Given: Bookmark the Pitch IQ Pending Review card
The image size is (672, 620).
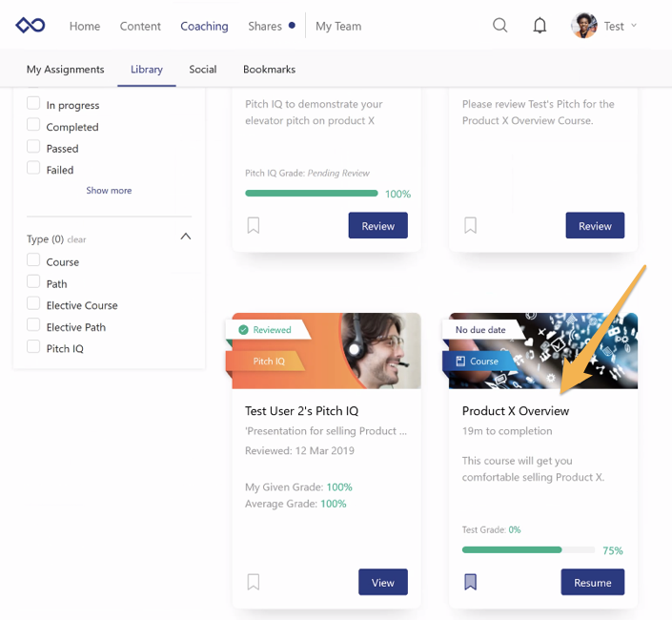Looking at the screenshot, I should (254, 225).
